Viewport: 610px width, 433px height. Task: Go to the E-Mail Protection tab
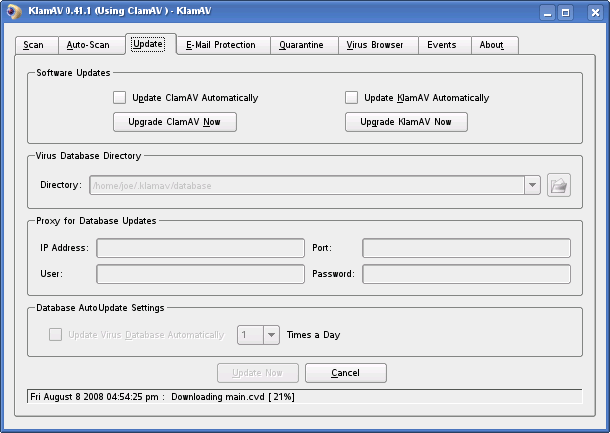223,45
